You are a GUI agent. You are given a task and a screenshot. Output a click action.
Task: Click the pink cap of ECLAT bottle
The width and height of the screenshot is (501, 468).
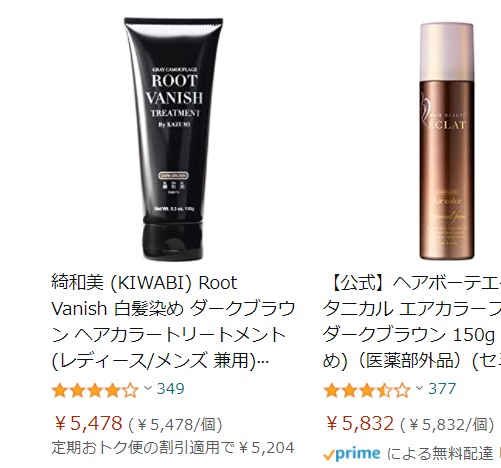tap(447, 52)
